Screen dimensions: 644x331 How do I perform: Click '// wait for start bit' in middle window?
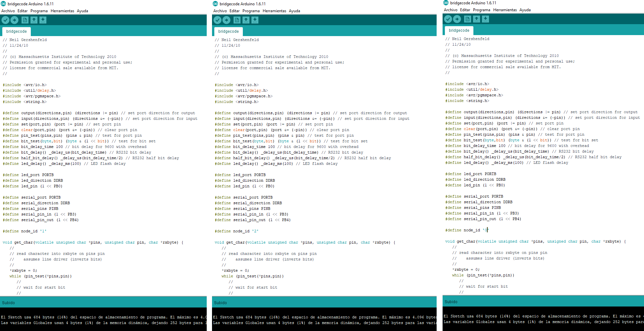(253, 287)
